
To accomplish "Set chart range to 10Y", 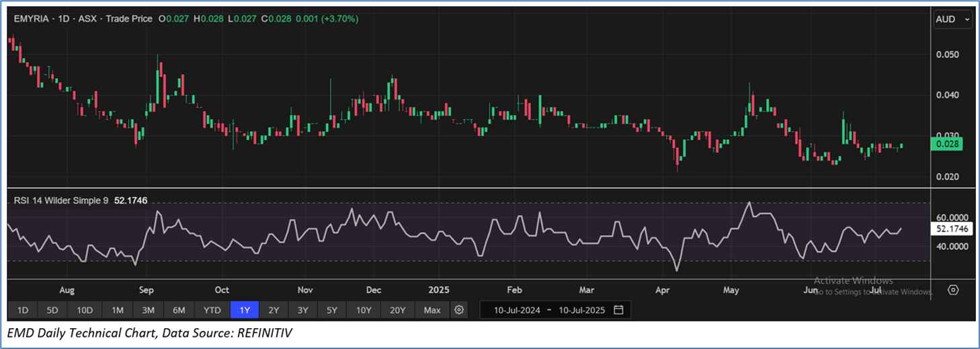I will 364,310.
